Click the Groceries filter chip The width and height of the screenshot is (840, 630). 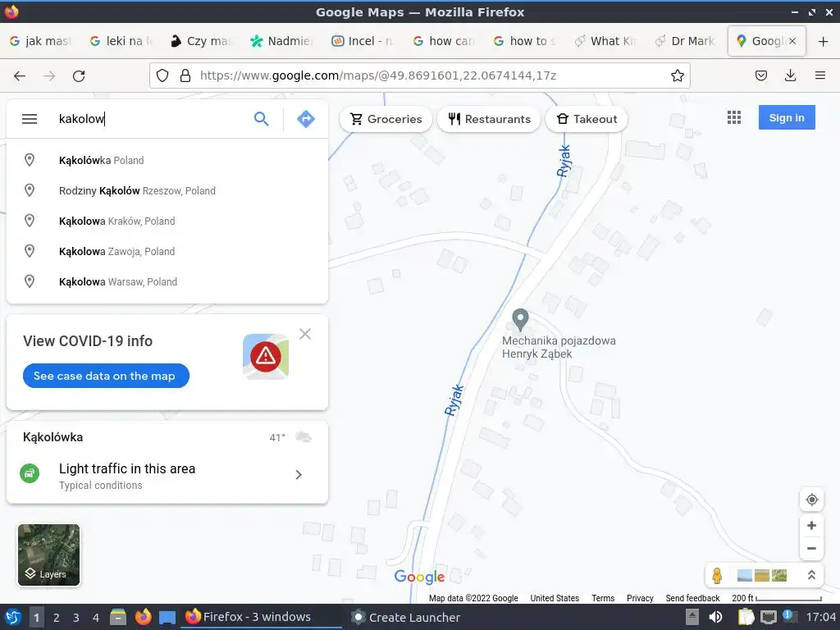pos(386,119)
